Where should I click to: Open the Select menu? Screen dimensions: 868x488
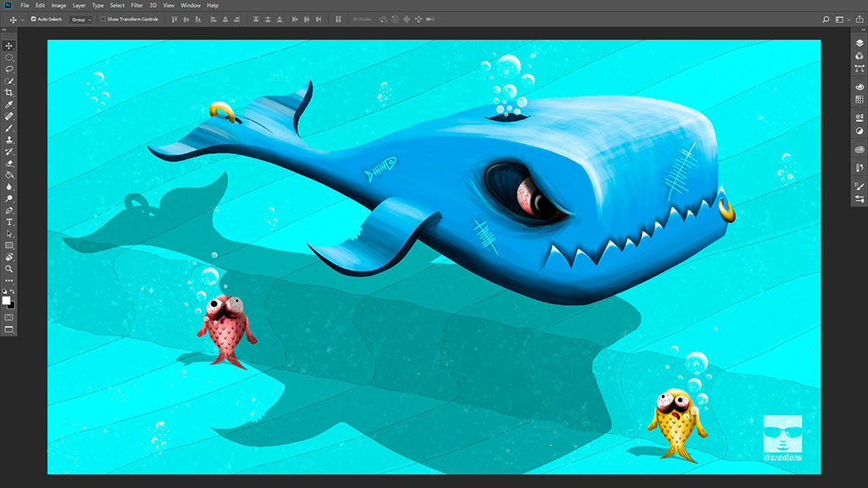tap(117, 6)
